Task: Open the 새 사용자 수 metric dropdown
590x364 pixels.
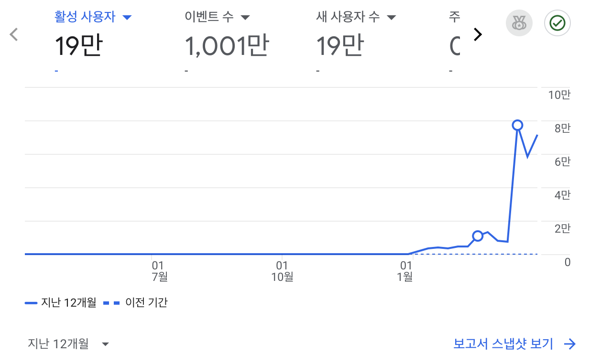Action: coord(392,18)
